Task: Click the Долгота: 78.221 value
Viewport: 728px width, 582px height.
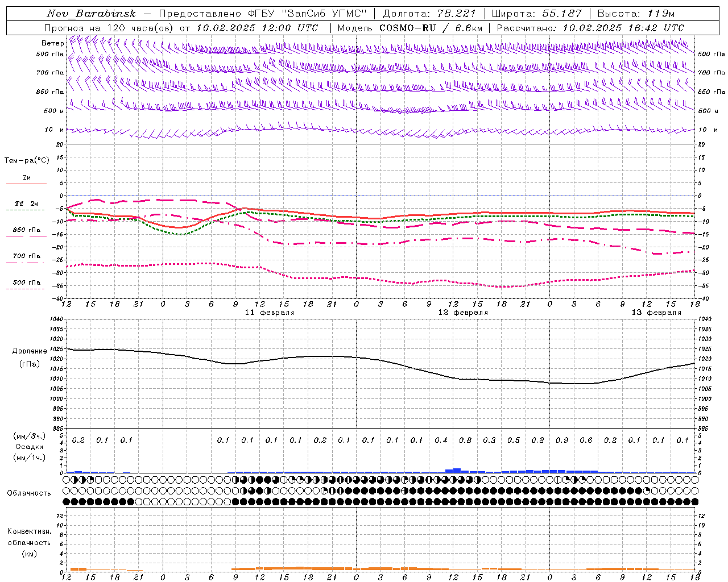Action: point(429,14)
